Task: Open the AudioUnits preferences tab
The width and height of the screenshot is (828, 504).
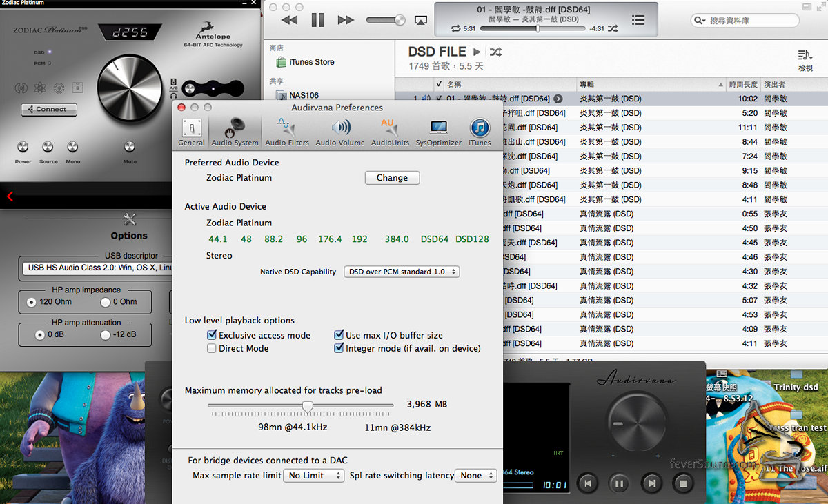Action: click(390, 132)
